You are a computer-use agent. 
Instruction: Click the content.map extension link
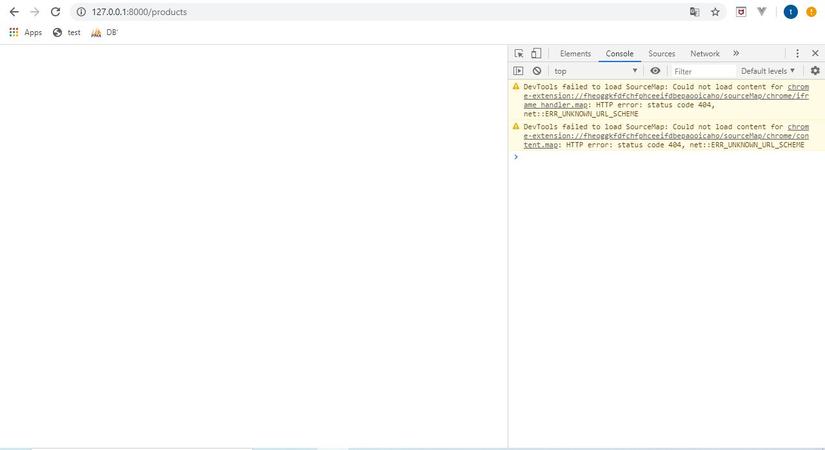tap(666, 136)
